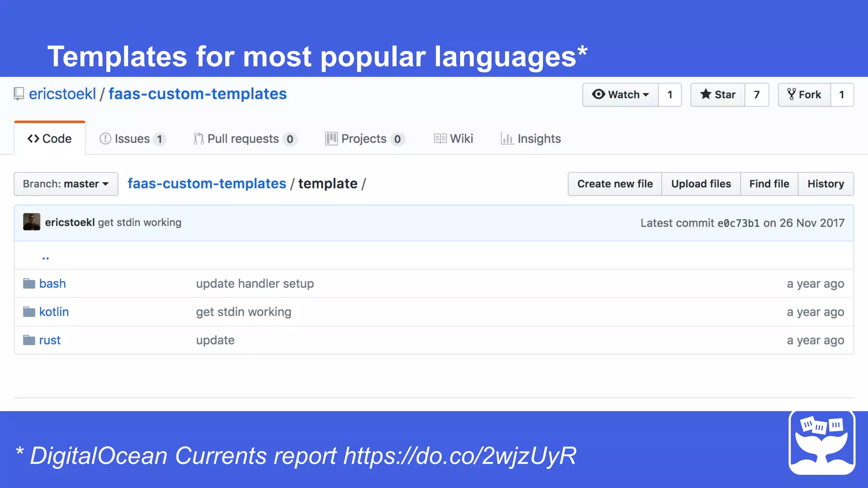Click the 'template' breadcrumb text
Image resolution: width=868 pixels, height=488 pixels.
point(328,183)
